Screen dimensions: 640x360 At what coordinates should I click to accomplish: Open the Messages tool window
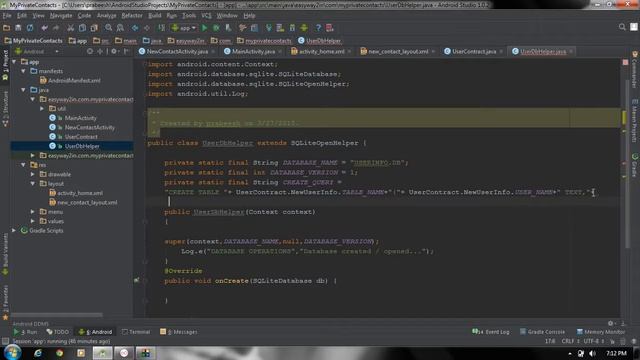coord(179,332)
